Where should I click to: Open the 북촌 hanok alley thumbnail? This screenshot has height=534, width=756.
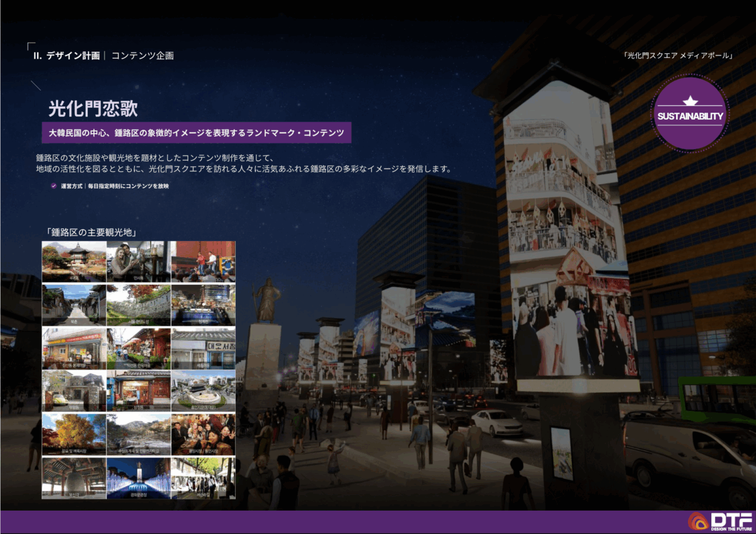pos(74,304)
